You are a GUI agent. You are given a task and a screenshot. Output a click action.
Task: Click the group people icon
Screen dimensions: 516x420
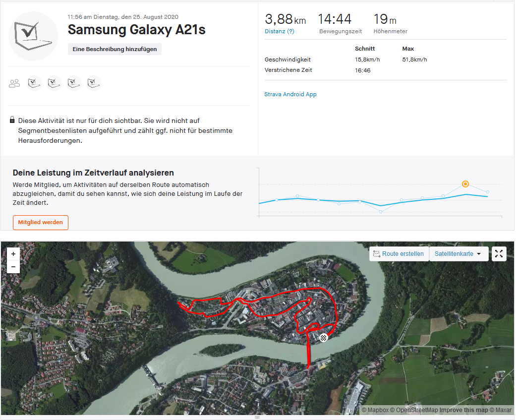pyautogui.click(x=14, y=83)
